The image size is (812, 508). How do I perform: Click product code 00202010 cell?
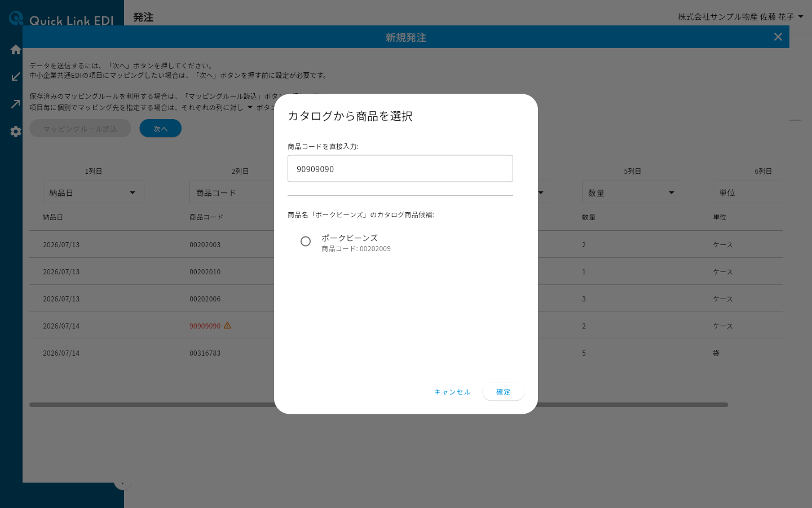coord(205,272)
